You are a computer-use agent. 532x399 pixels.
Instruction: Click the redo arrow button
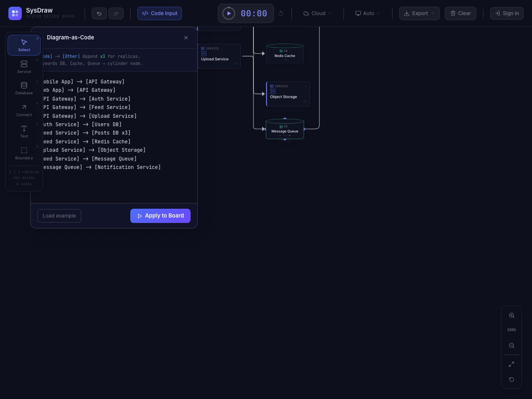click(116, 13)
